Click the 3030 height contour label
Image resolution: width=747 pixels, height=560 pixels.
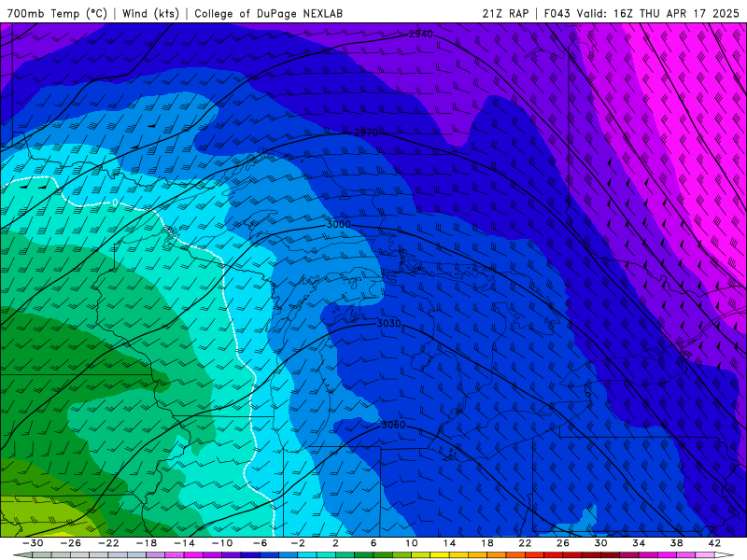coord(388,323)
